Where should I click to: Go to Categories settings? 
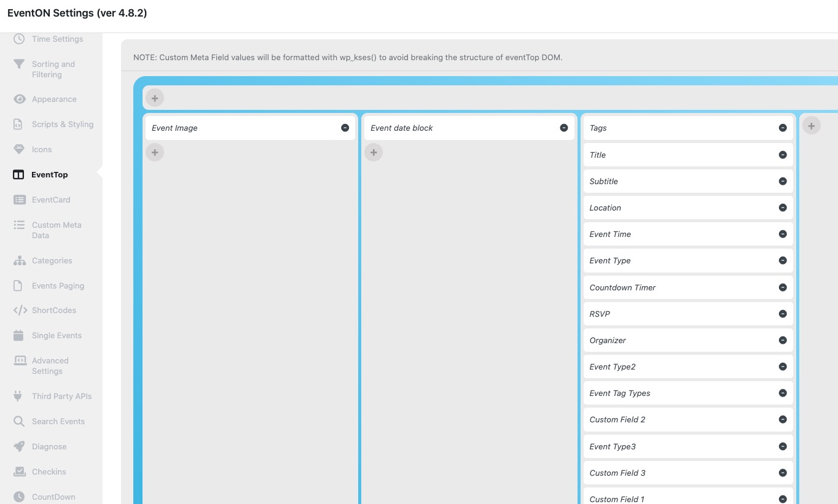[x=52, y=260]
